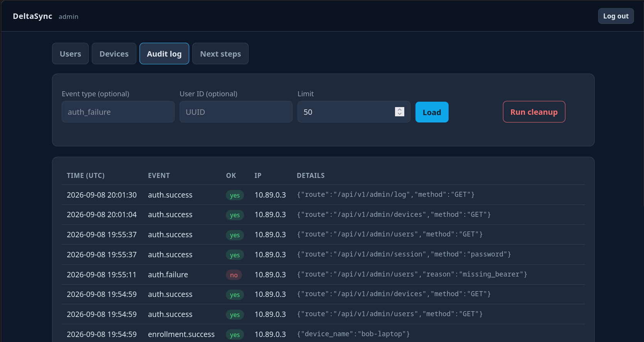644x342 pixels.
Task: Select the timestamp 2026-09-08 19:55:11
Action: [102, 275]
